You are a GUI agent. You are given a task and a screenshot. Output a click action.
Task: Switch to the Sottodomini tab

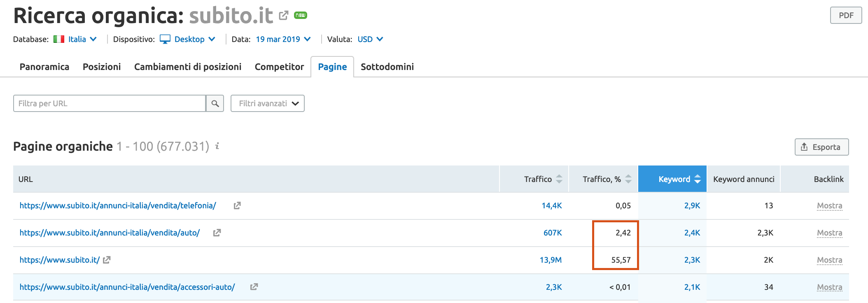[x=387, y=67]
